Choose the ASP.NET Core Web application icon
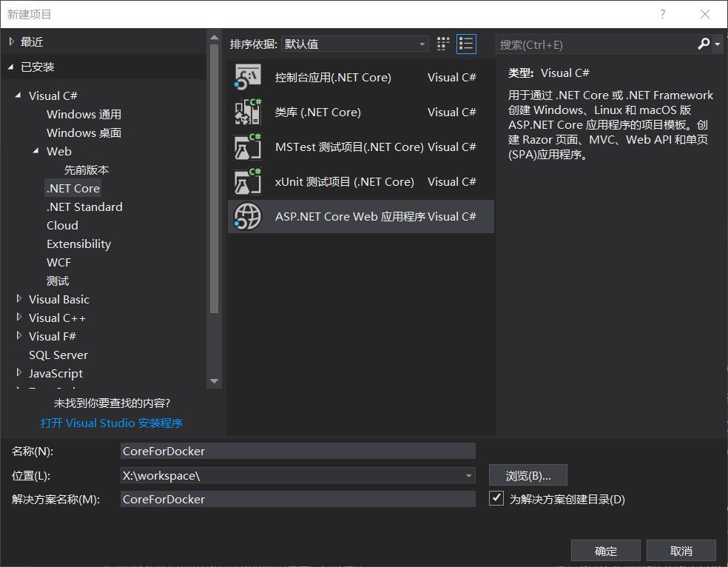728x567 pixels. (248, 217)
